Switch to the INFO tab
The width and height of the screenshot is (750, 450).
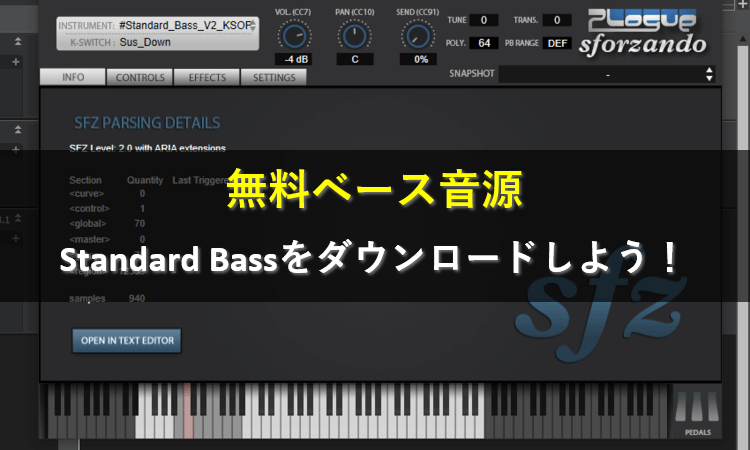coord(73,77)
